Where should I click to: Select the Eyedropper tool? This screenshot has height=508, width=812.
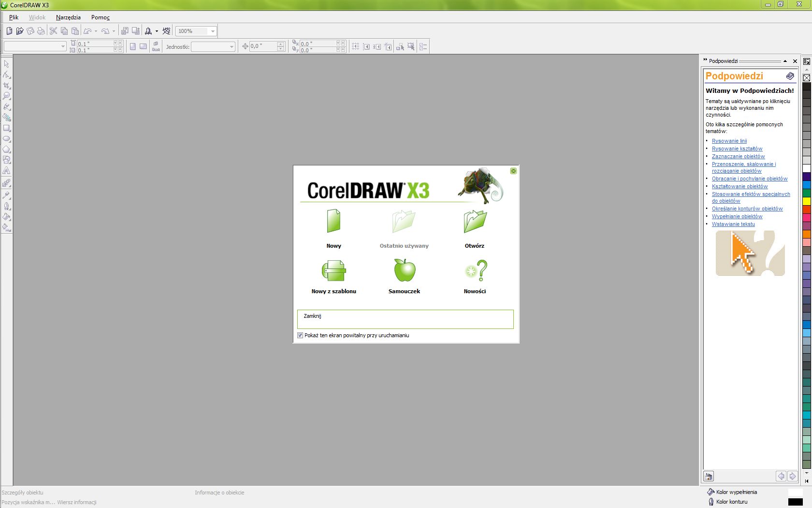tap(7, 195)
